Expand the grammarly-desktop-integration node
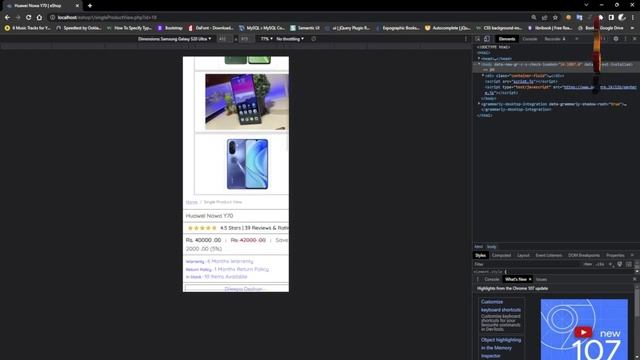Image resolution: width=640 pixels, height=360 pixels. [x=479, y=104]
